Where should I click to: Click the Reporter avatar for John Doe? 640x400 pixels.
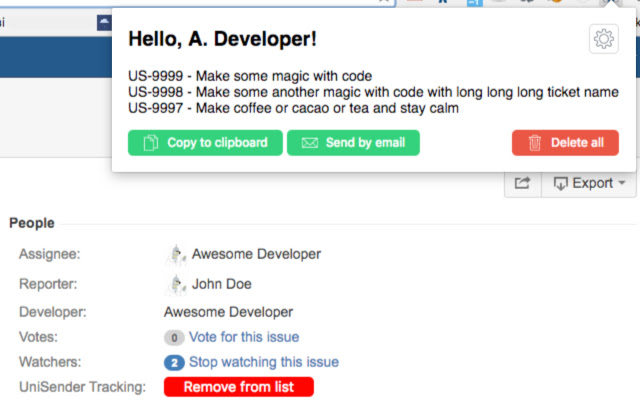click(177, 284)
